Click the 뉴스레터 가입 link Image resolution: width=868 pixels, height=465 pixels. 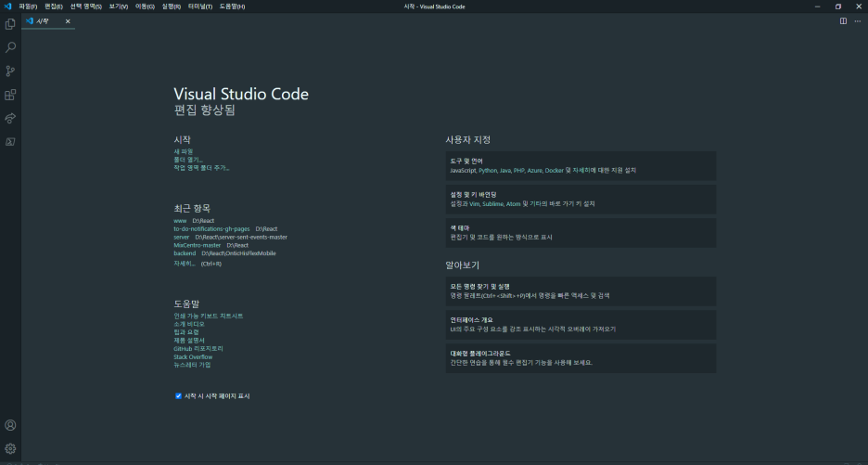tap(192, 365)
